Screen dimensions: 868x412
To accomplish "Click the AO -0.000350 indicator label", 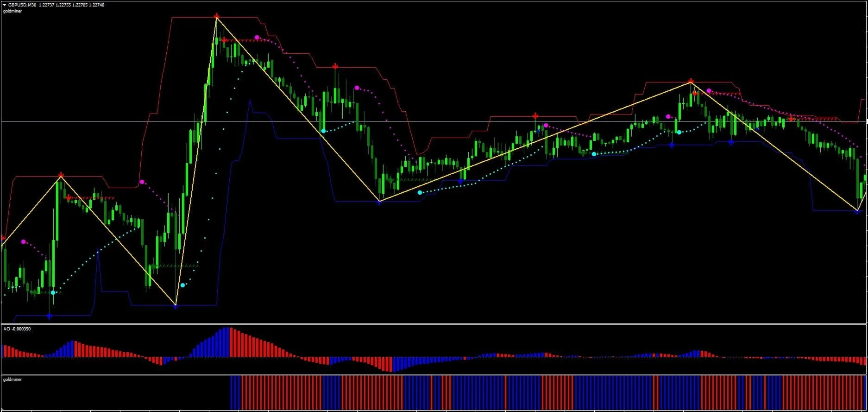I will click(17, 329).
